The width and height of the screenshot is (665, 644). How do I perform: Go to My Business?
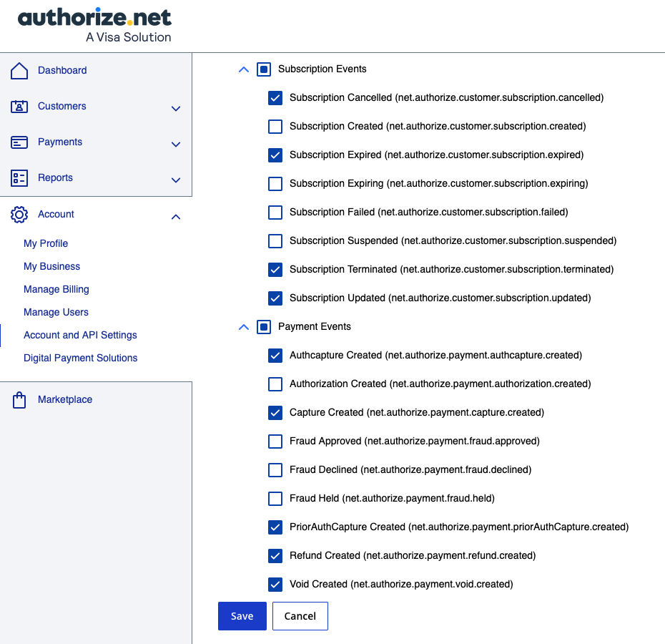(x=51, y=267)
